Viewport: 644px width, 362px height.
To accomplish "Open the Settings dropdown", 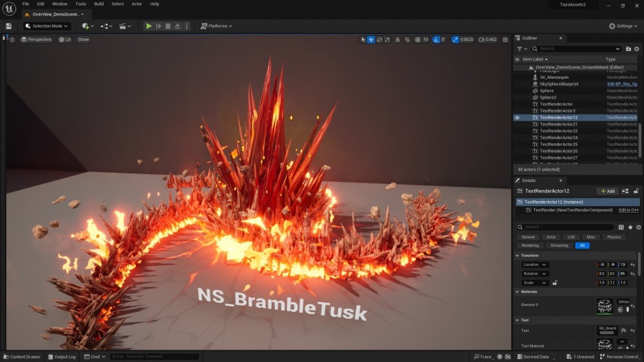I will tap(623, 26).
